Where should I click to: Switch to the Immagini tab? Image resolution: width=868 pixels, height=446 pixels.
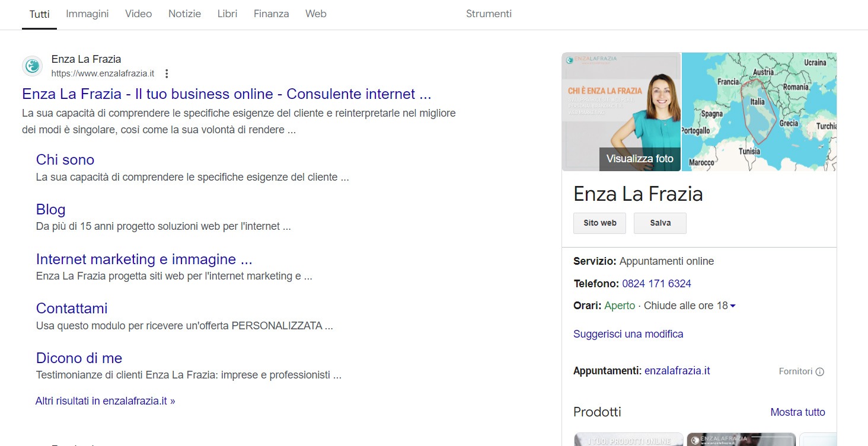point(87,14)
